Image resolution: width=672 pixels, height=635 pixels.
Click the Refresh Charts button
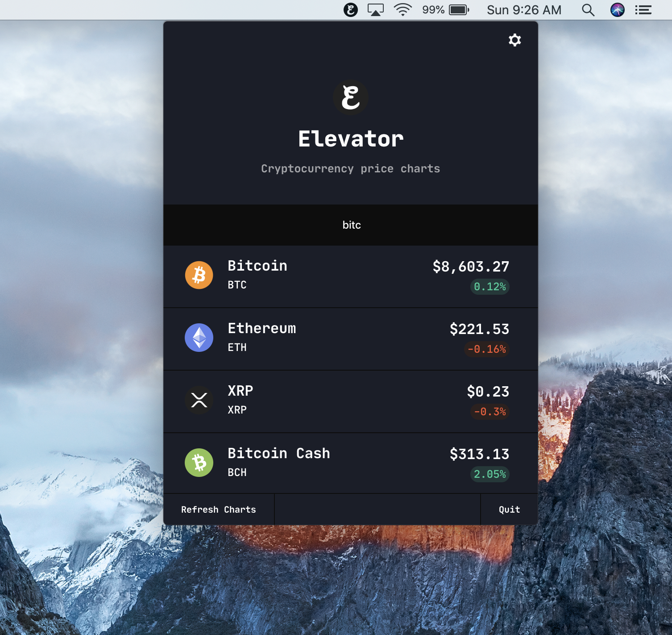click(x=219, y=510)
